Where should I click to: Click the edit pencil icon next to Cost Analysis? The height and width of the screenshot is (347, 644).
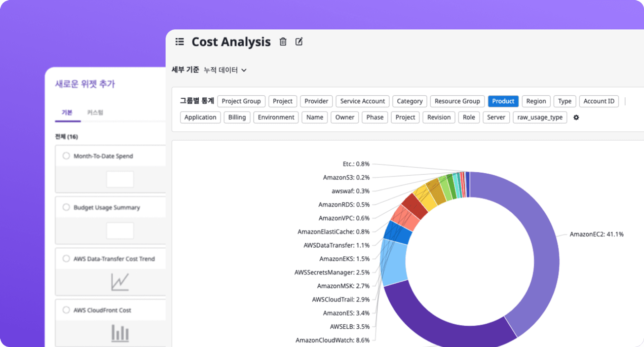[299, 42]
